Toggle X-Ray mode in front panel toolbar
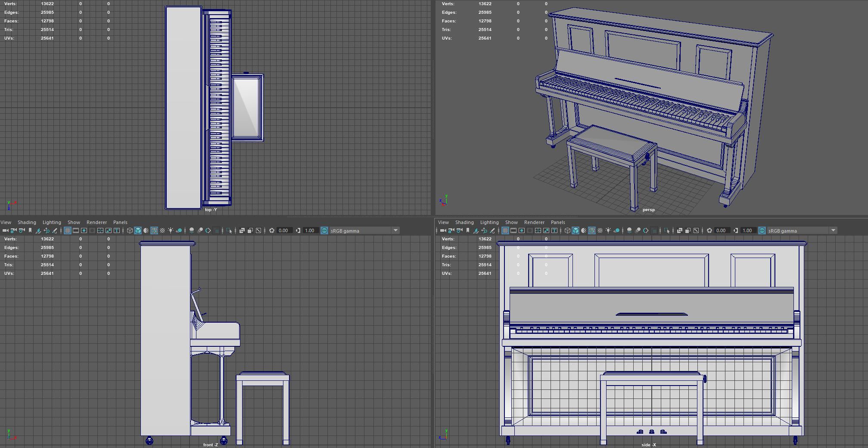The width and height of the screenshot is (868, 448). [242, 230]
